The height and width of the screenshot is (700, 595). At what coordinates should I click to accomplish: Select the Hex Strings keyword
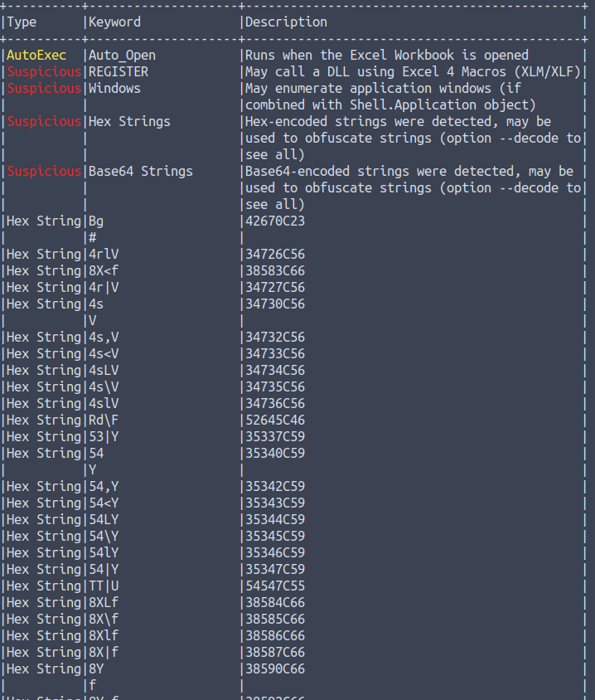[x=128, y=122]
